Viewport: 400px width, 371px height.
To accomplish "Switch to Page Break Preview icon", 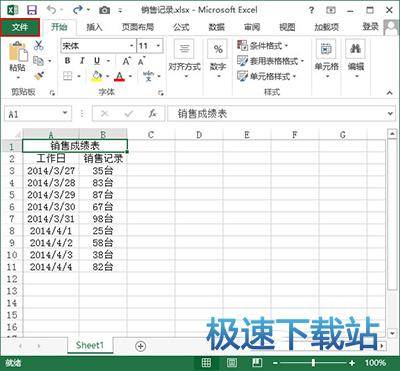I will coord(257,363).
